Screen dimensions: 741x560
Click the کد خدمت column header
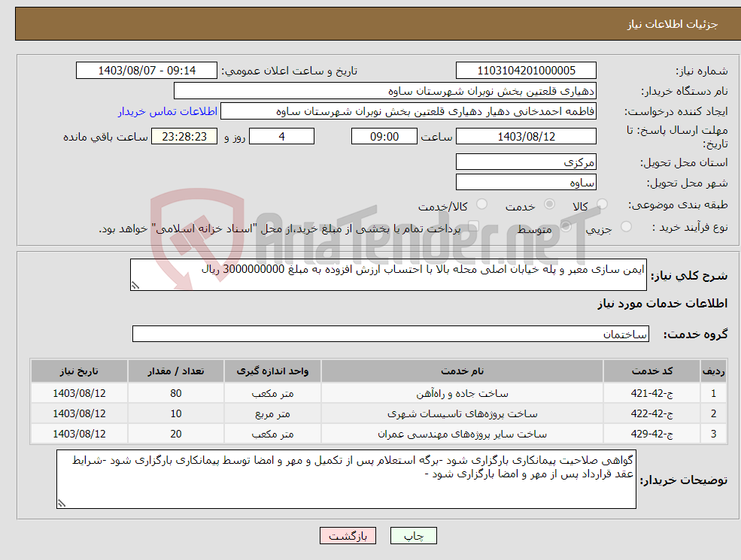point(651,371)
